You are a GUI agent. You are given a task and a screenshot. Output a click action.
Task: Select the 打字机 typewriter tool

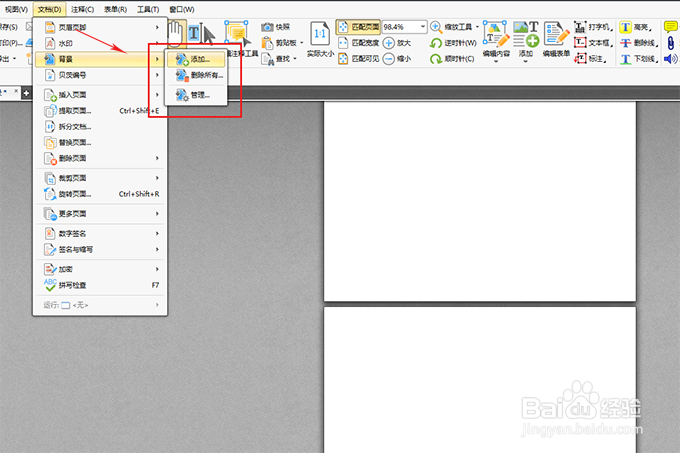click(593, 27)
